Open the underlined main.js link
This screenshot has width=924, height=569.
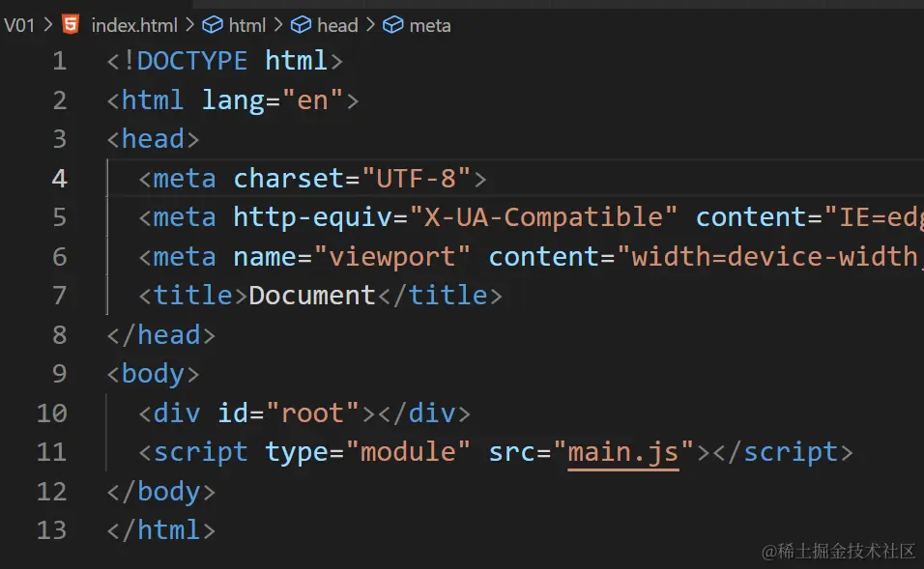622,452
